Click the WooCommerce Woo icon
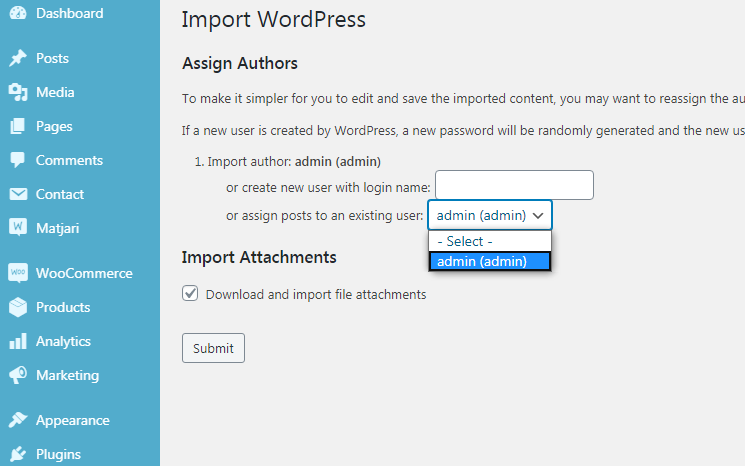Image resolution: width=745 pixels, height=466 pixels. (x=18, y=273)
